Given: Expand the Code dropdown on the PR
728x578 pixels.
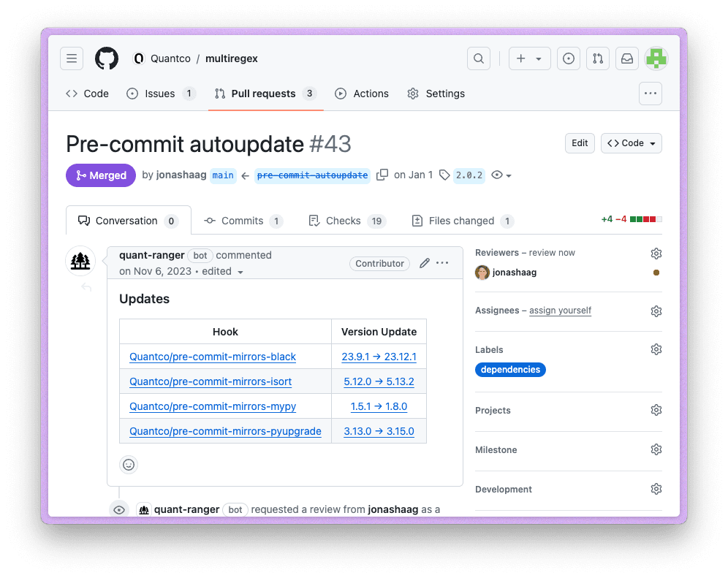Looking at the screenshot, I should tap(631, 143).
